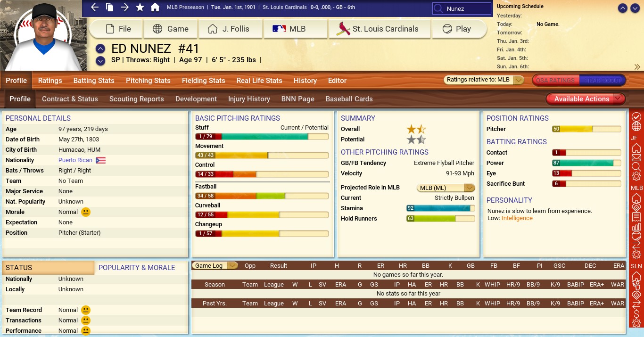644x337 pixels.
Task: Open the gear settings icon under MLB section
Action: (636, 255)
